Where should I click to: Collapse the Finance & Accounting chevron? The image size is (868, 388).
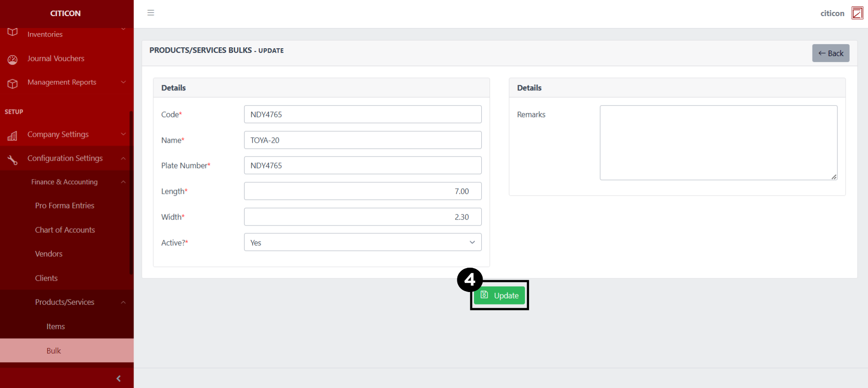pos(123,182)
